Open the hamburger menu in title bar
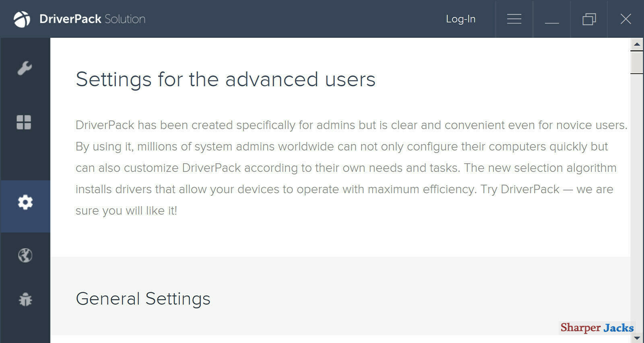The width and height of the screenshot is (644, 343). point(514,19)
